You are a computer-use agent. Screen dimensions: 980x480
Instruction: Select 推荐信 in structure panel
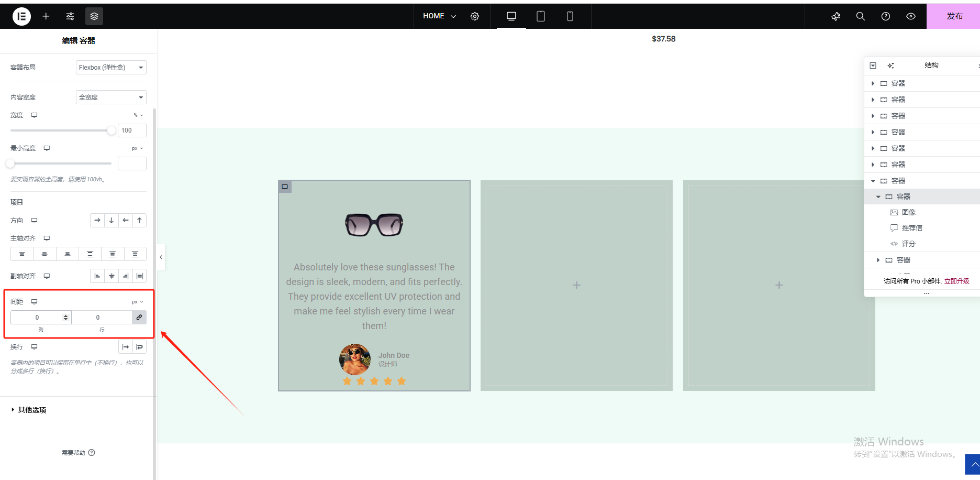(x=912, y=228)
